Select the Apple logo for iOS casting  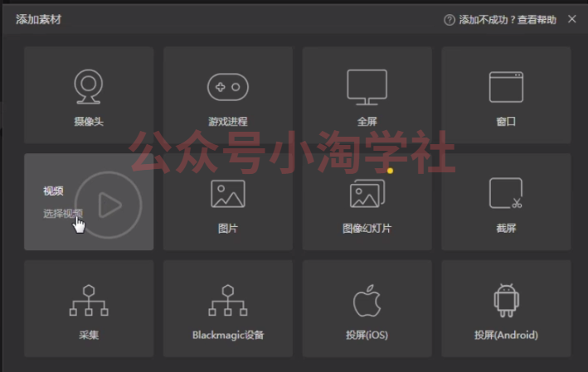point(367,301)
